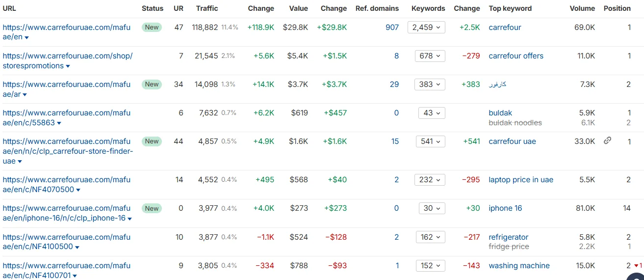Open the mafuae/ar URL link
This screenshot has height=280, width=644.
(66, 89)
